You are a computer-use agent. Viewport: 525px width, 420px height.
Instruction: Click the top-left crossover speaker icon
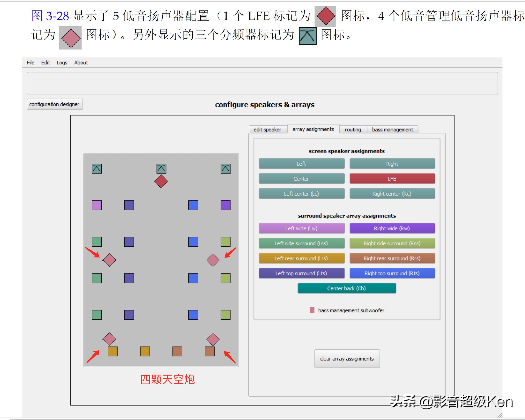pyautogui.click(x=97, y=168)
